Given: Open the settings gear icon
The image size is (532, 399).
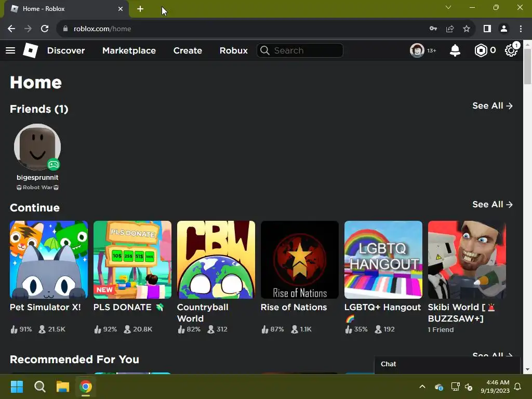Looking at the screenshot, I should click(x=511, y=50).
